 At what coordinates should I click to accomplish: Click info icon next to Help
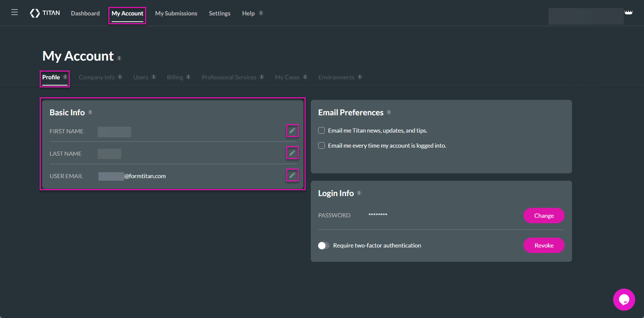261,13
